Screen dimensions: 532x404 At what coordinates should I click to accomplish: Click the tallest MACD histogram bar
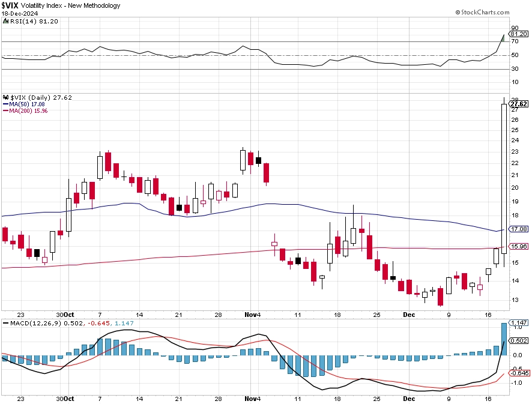pyautogui.click(x=504, y=339)
